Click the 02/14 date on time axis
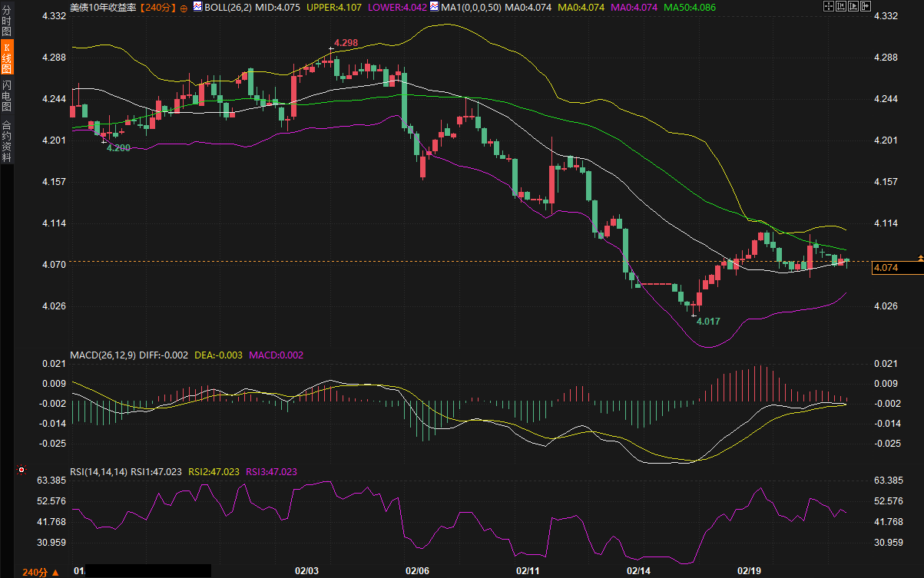 pos(639,572)
